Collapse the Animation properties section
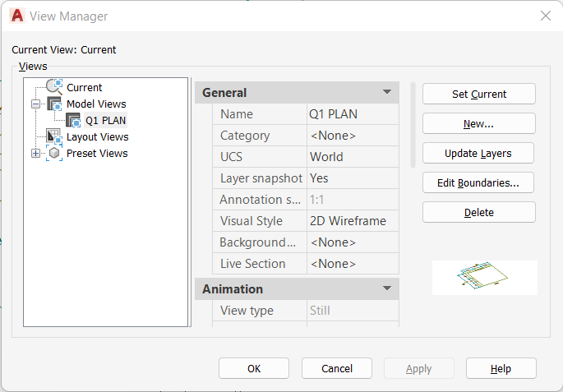This screenshot has width=563, height=392. (387, 288)
